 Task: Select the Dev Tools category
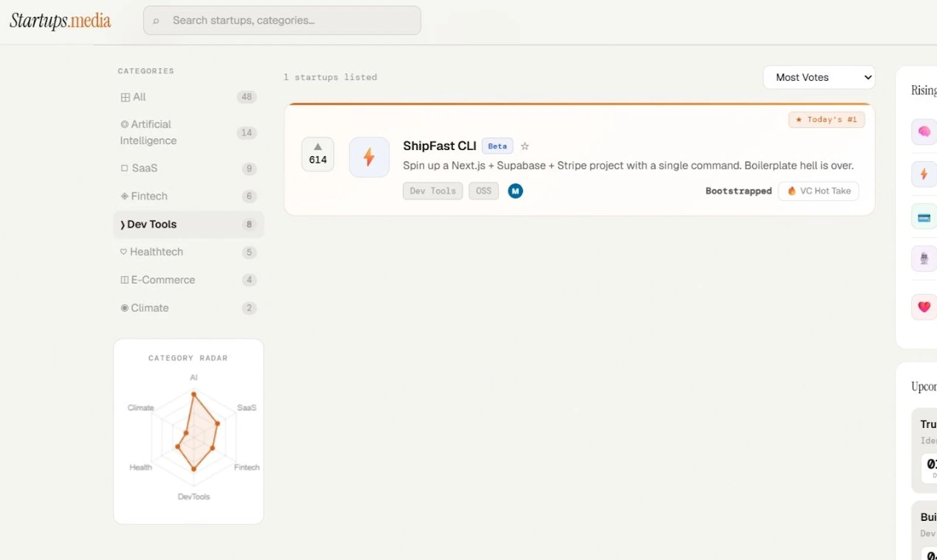pyautogui.click(x=188, y=224)
